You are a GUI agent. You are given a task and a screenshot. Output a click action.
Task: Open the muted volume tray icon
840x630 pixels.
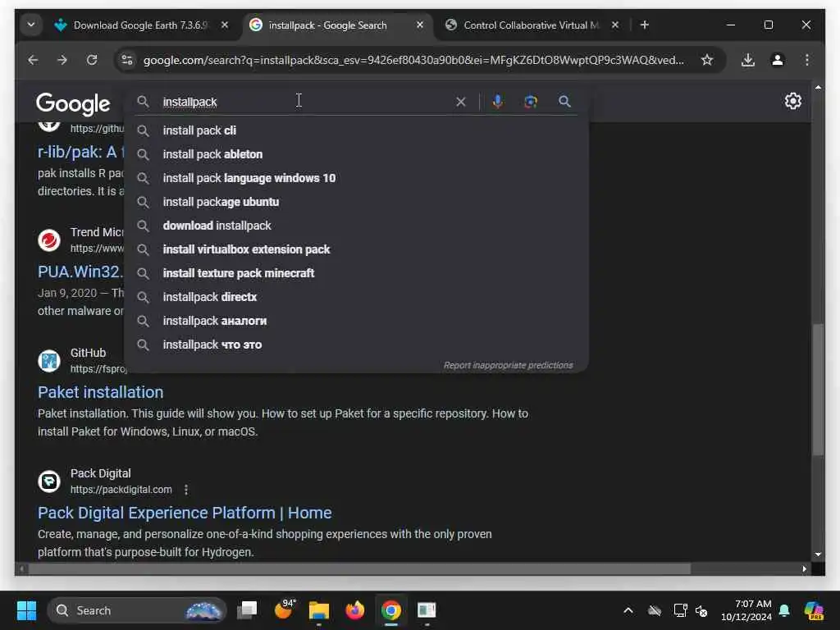pos(701,610)
